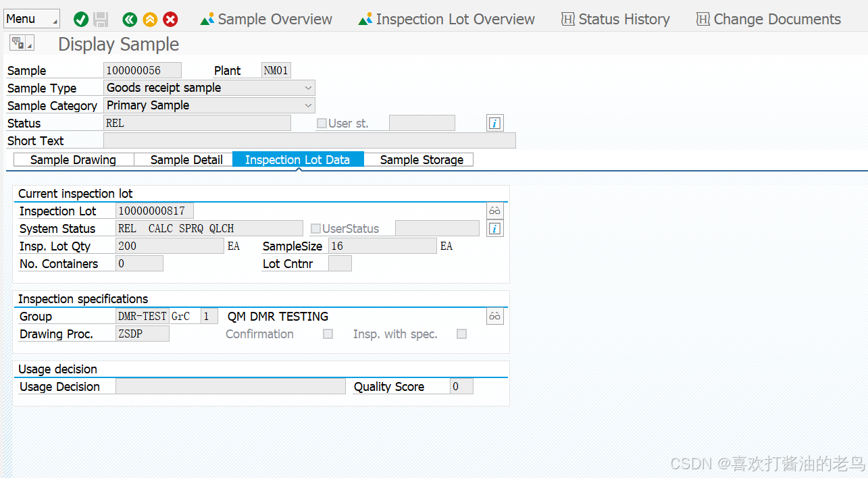Viewport: 868px width, 478px height.
Task: Click the Plant field NM01
Action: click(x=276, y=70)
